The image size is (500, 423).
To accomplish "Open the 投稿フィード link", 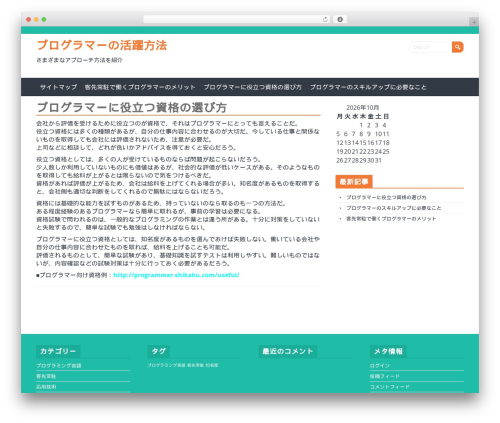I will [384, 376].
